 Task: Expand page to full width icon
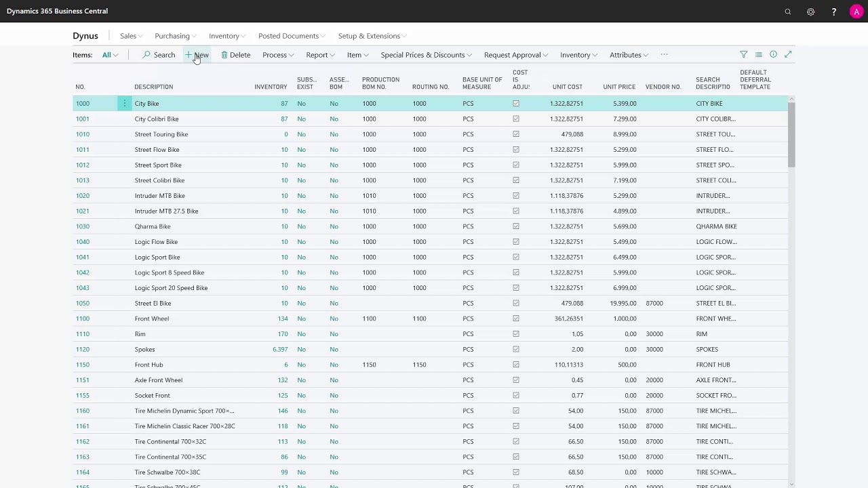788,54
